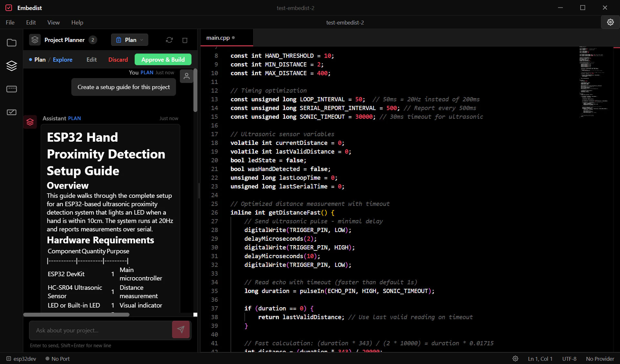
Task: Open the Plan mode dropdown
Action: click(x=129, y=40)
